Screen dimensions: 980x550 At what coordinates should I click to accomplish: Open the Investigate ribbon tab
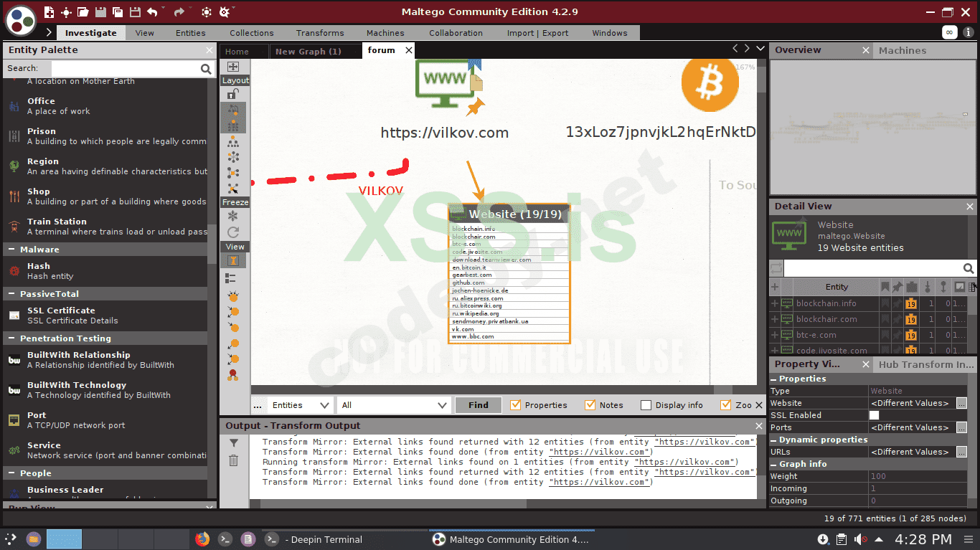[90, 33]
